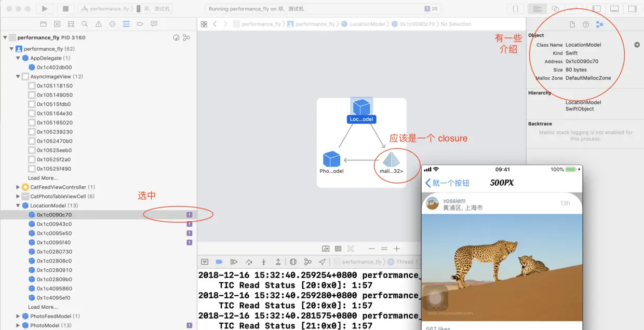Image resolution: width=644 pixels, height=330 pixels.
Task: Open the Test navigator diamond icon
Action: tap(112, 24)
